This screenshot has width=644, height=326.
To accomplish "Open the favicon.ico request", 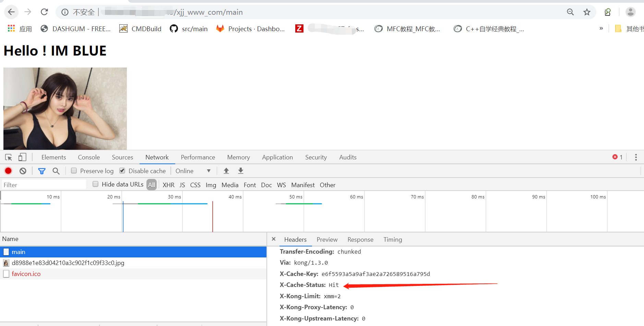I will pos(26,274).
